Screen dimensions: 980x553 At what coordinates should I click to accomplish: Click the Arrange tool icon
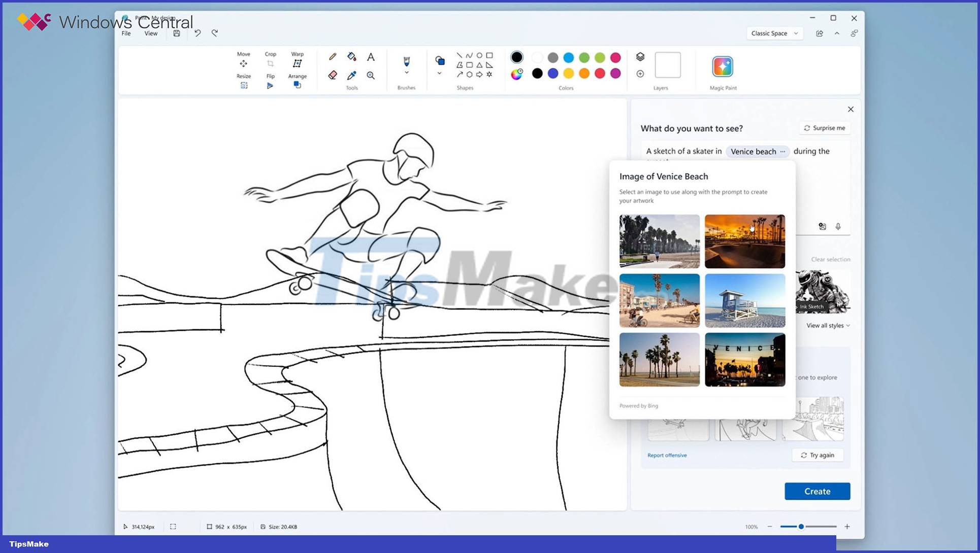(297, 85)
